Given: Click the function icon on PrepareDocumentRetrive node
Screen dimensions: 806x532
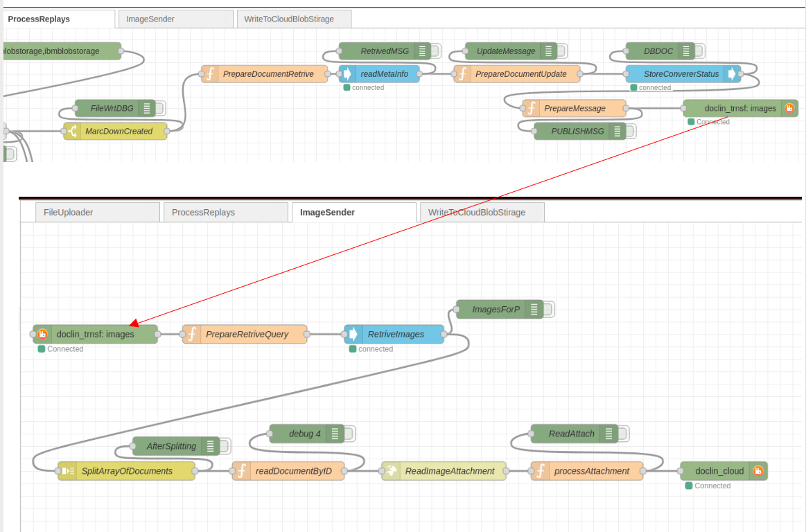Looking at the screenshot, I should click(x=210, y=74).
